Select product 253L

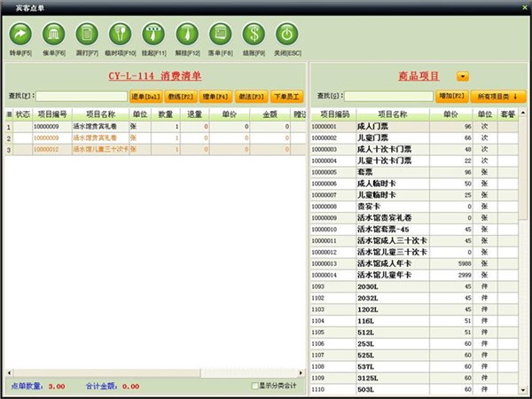[414, 344]
